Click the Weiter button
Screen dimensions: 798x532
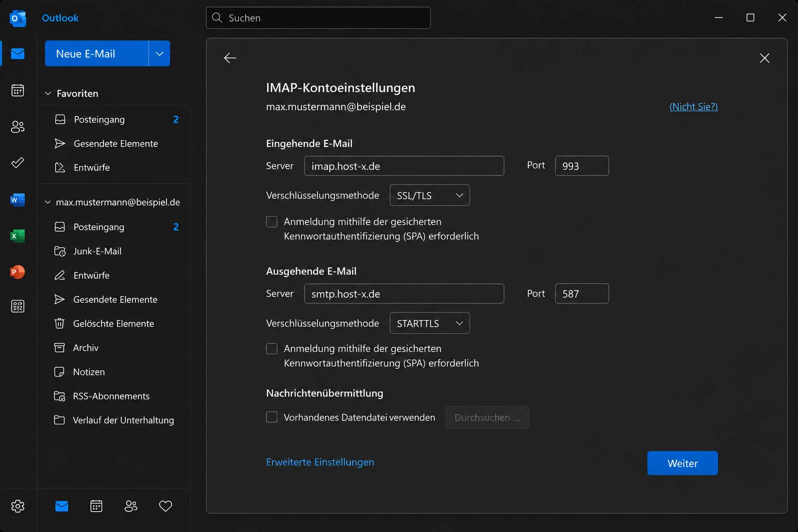683,463
